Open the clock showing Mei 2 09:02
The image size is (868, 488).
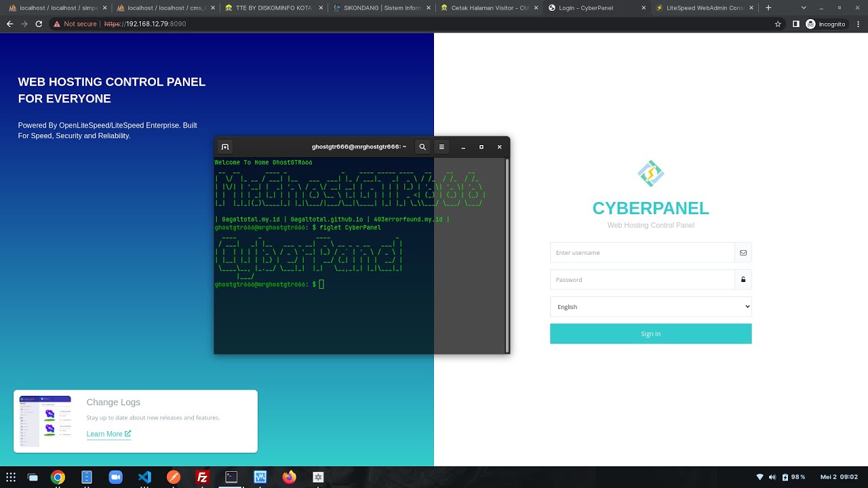pyautogui.click(x=839, y=477)
